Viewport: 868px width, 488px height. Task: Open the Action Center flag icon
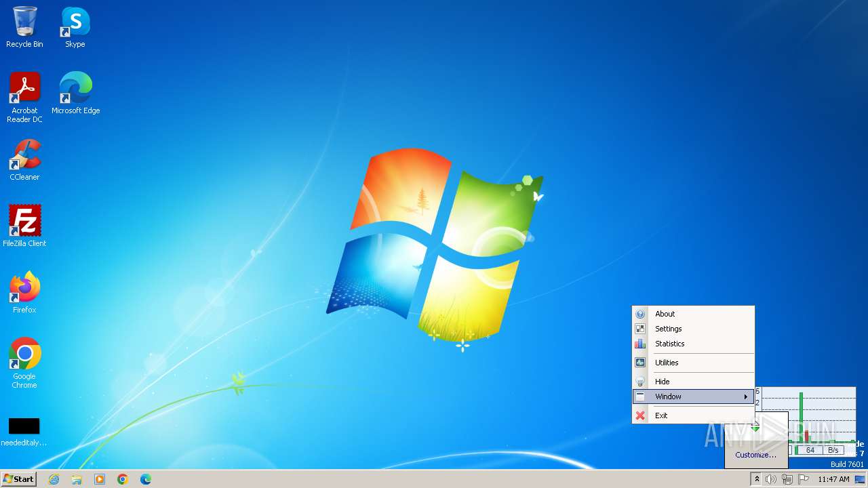coord(804,479)
